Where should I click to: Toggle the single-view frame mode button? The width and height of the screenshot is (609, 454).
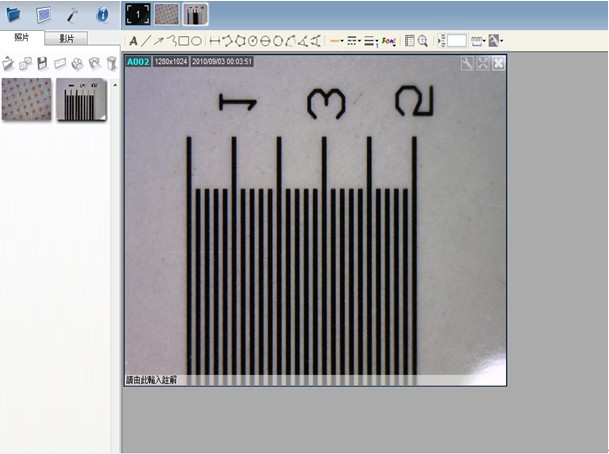[x=137, y=14]
